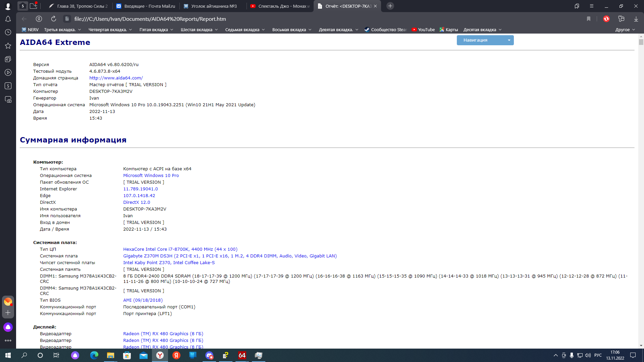Open the vertical tabs panel icon in title bar

point(577,6)
